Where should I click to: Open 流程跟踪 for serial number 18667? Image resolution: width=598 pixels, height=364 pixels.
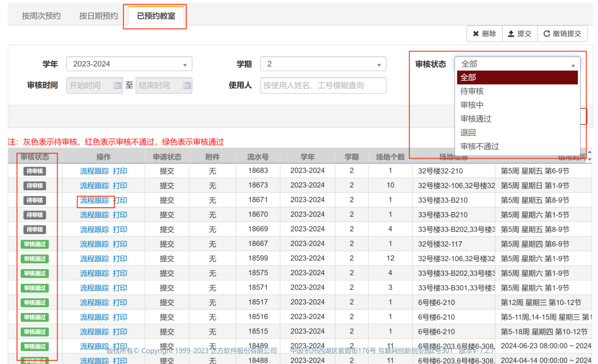point(94,244)
